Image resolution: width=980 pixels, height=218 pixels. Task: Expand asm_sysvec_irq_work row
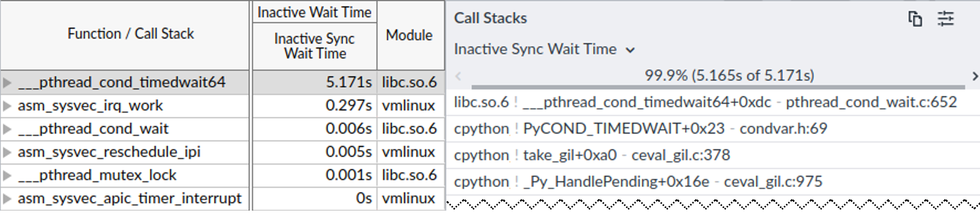pos(7,105)
